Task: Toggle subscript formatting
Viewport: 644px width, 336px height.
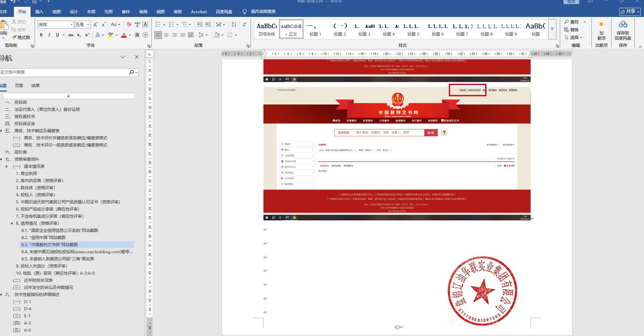Action: point(79,35)
